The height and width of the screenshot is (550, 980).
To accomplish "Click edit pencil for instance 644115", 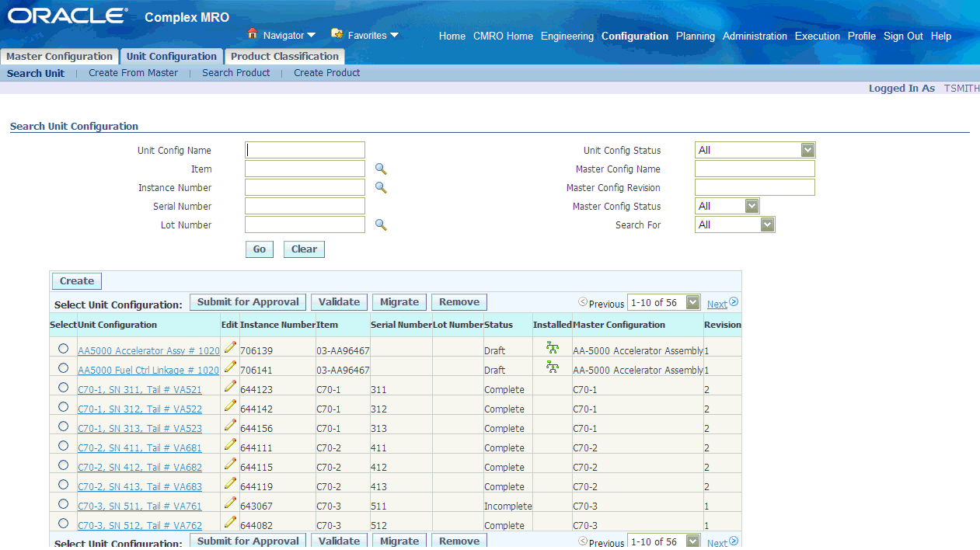I will coord(230,464).
